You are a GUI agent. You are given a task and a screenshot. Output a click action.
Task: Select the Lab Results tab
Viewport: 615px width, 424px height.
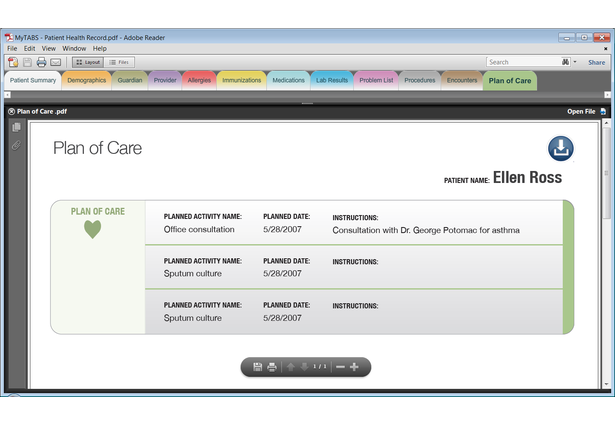tap(332, 80)
